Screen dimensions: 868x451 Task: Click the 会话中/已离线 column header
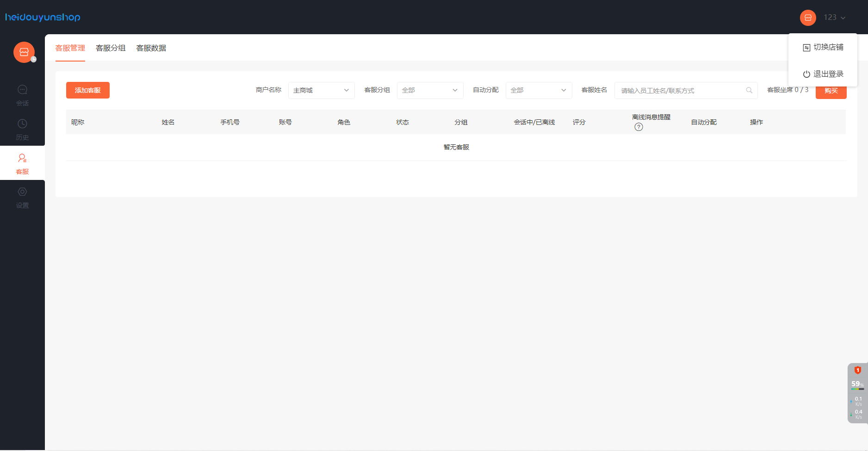click(x=534, y=122)
